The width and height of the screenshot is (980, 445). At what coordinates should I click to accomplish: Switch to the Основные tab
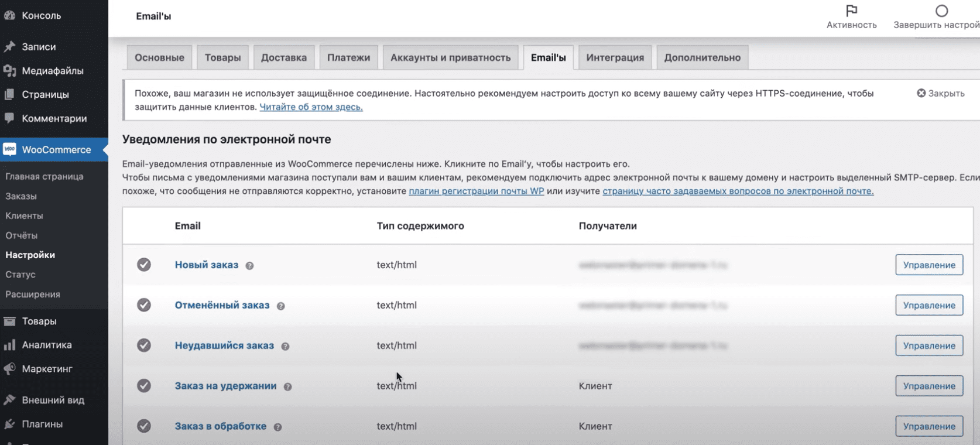[159, 57]
